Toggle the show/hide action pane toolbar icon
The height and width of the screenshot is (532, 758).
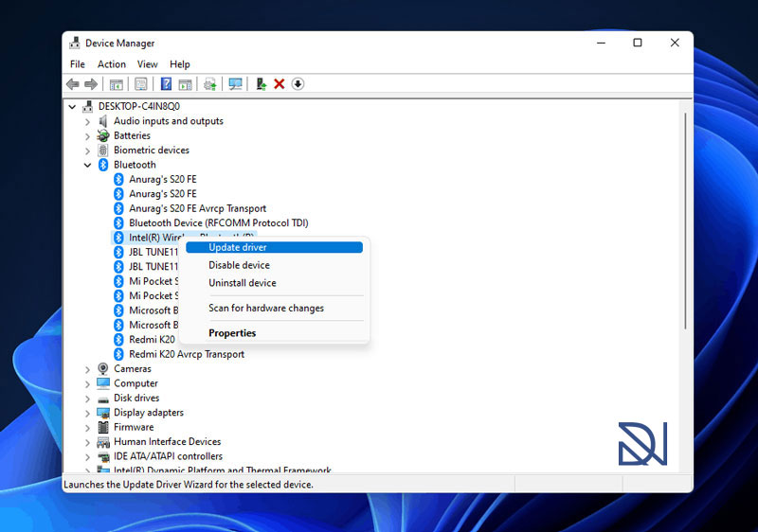pos(185,84)
